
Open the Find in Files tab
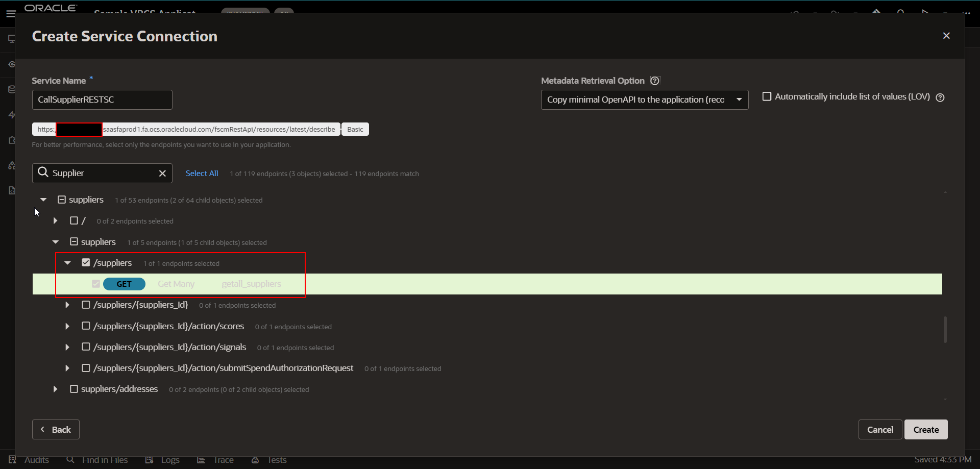(x=97, y=460)
